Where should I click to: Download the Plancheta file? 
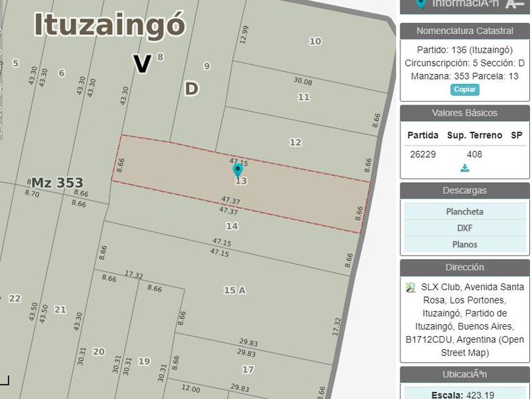click(x=465, y=212)
